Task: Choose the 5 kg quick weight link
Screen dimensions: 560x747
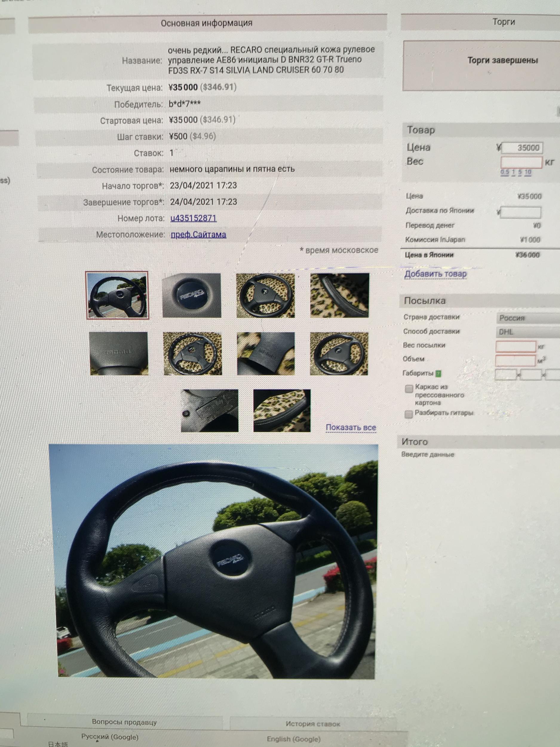Action: pos(520,172)
